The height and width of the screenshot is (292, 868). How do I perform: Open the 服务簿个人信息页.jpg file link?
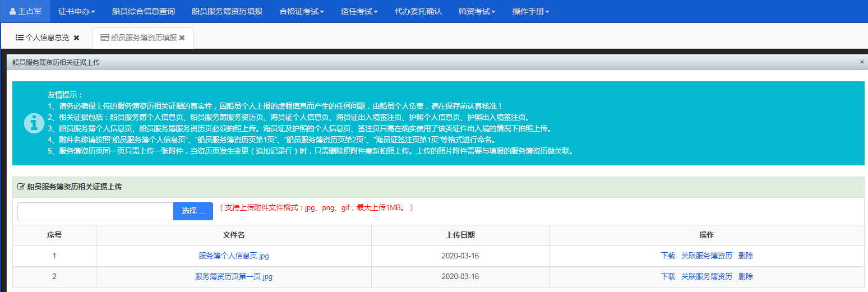234,256
